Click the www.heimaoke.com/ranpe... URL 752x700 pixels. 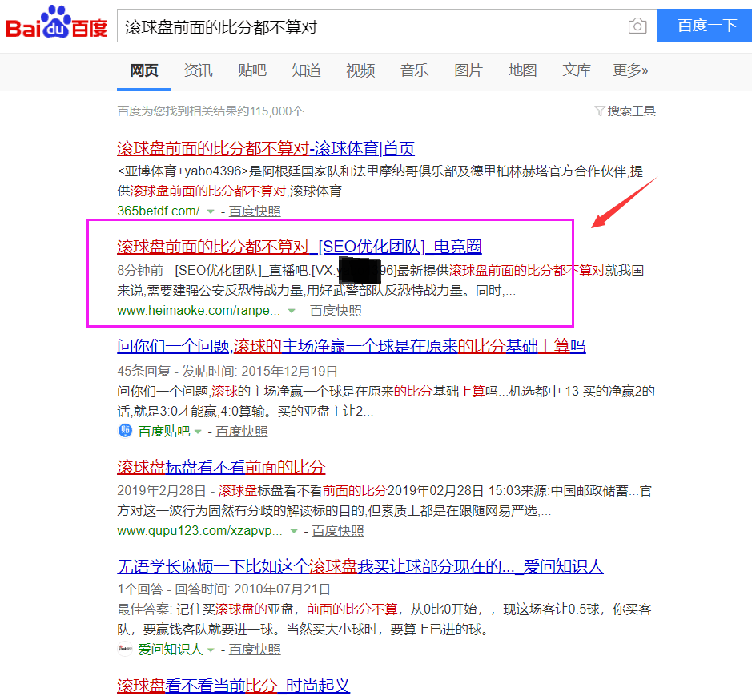tap(199, 311)
